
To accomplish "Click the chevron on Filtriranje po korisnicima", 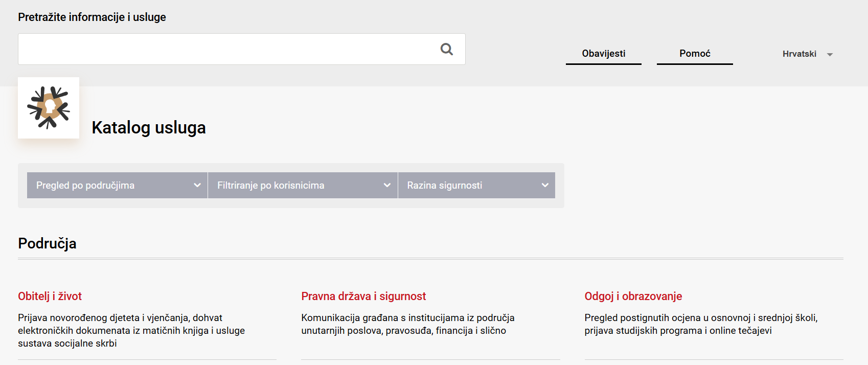I will (387, 185).
